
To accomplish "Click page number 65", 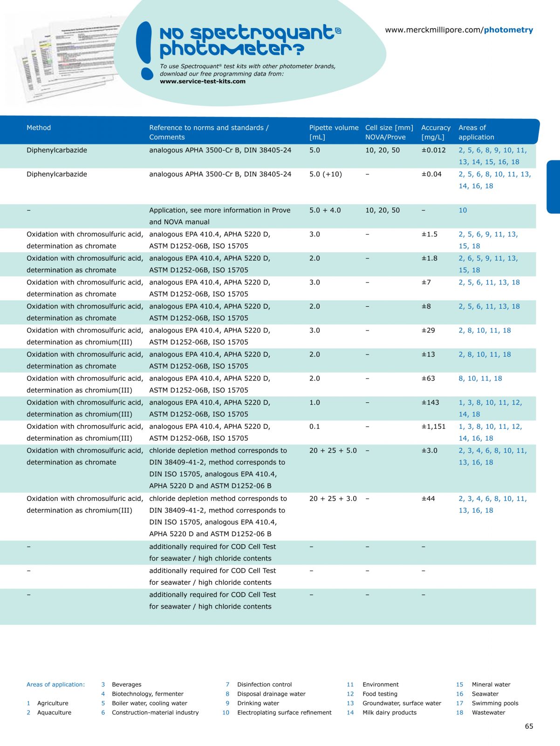I will [x=529, y=726].
